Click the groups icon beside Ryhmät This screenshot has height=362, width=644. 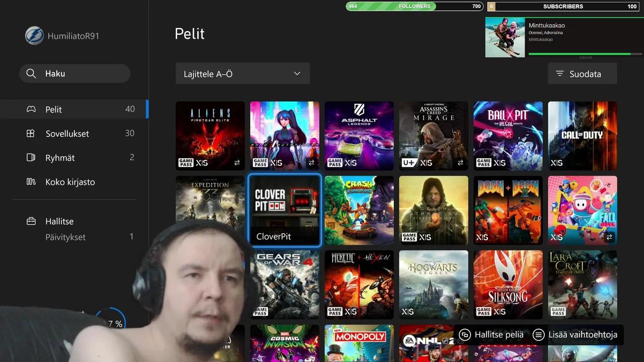[x=31, y=157]
